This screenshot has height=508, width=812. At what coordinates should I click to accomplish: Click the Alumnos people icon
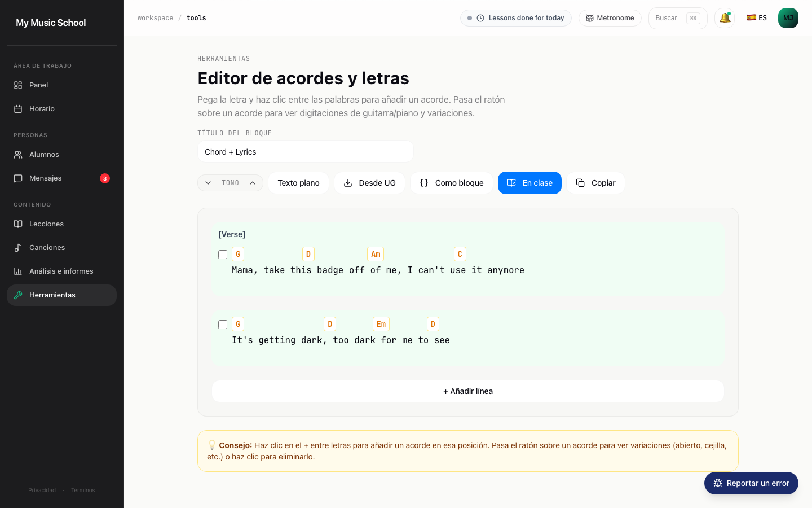point(18,155)
